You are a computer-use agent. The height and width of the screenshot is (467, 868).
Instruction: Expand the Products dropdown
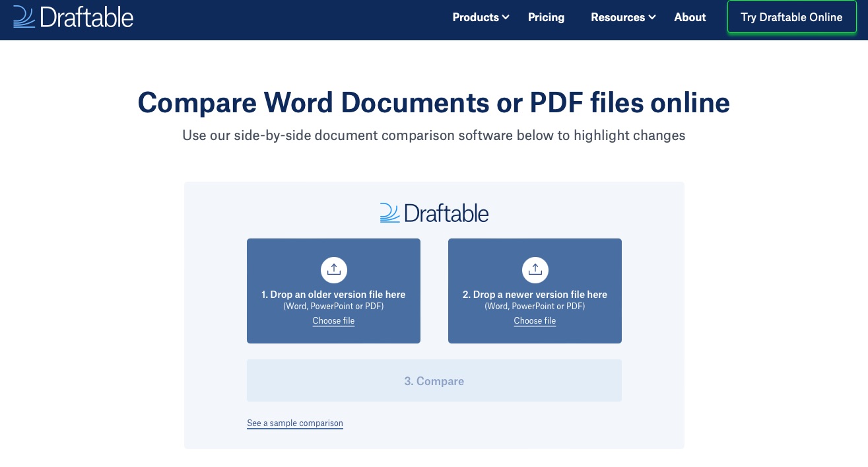point(476,17)
